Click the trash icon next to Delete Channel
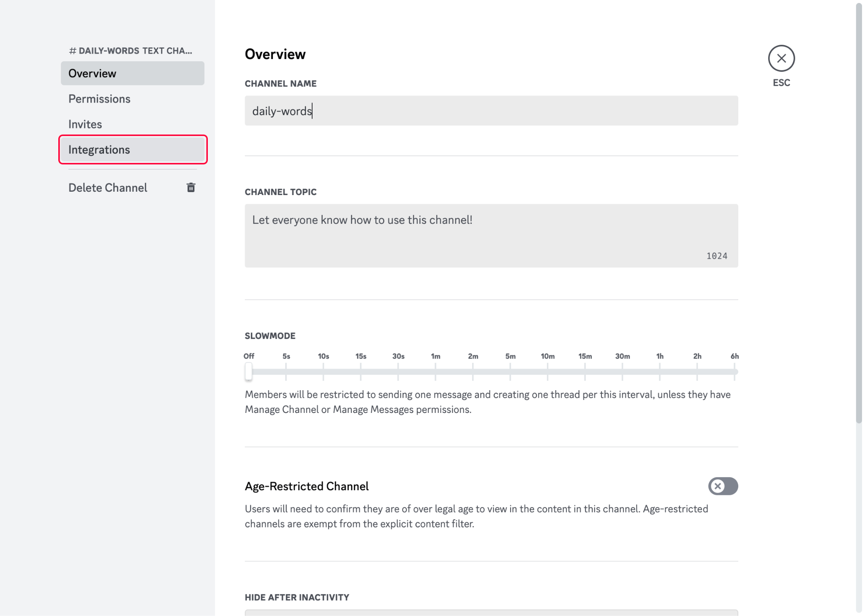Image resolution: width=865 pixels, height=616 pixels. (191, 187)
